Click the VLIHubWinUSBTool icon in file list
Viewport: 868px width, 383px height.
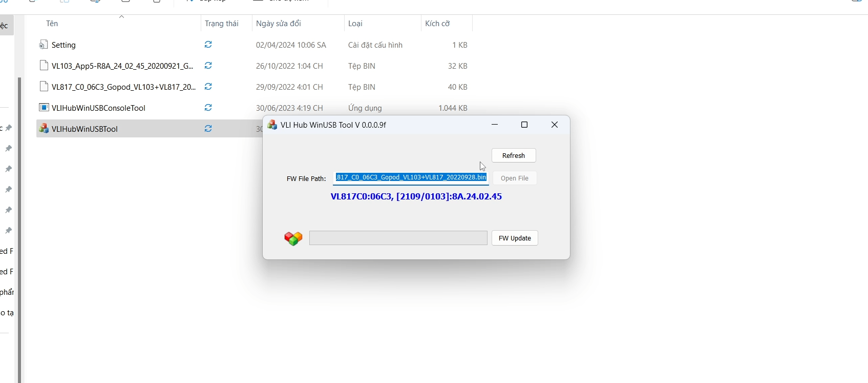click(x=44, y=129)
